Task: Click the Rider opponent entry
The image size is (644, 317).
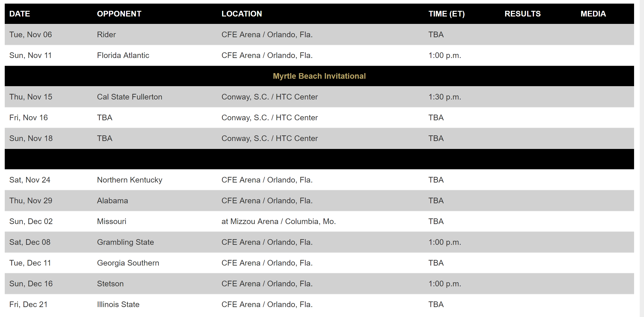Action: [106, 35]
